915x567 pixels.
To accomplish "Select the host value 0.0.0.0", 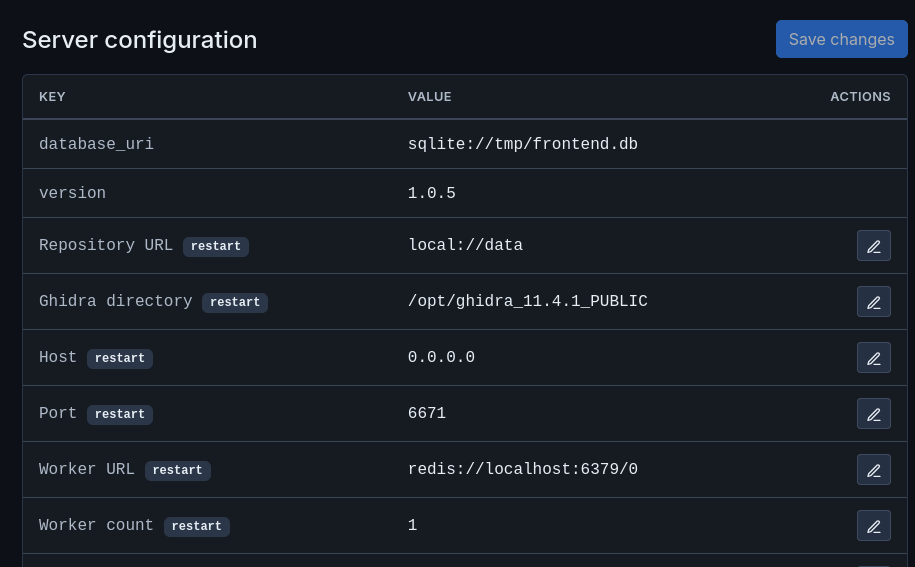I will [x=441, y=357].
